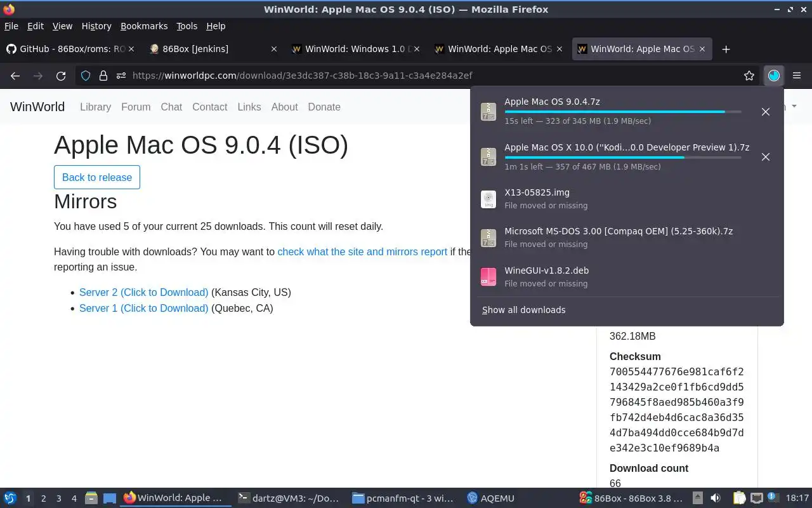Bookmark this page with the star icon

coord(749,76)
